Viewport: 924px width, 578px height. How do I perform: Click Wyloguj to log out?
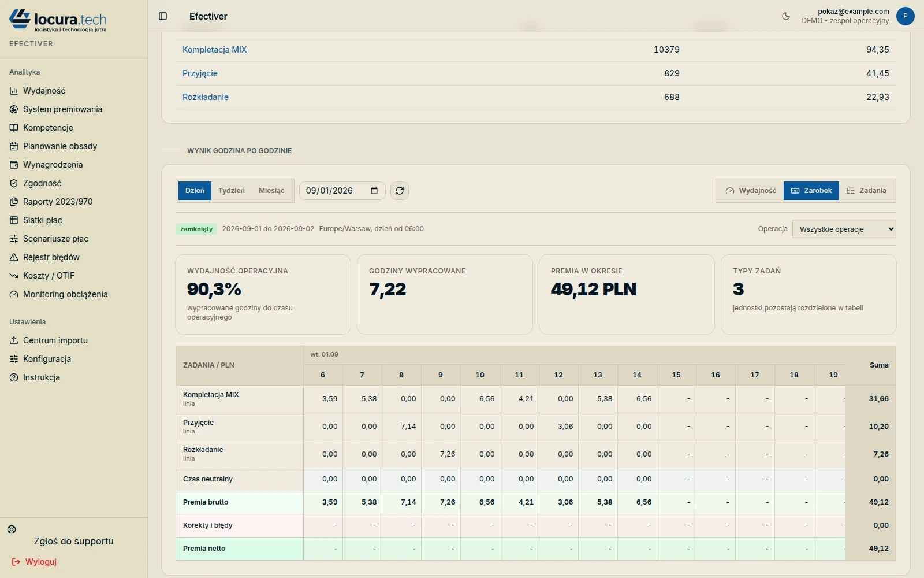35,562
